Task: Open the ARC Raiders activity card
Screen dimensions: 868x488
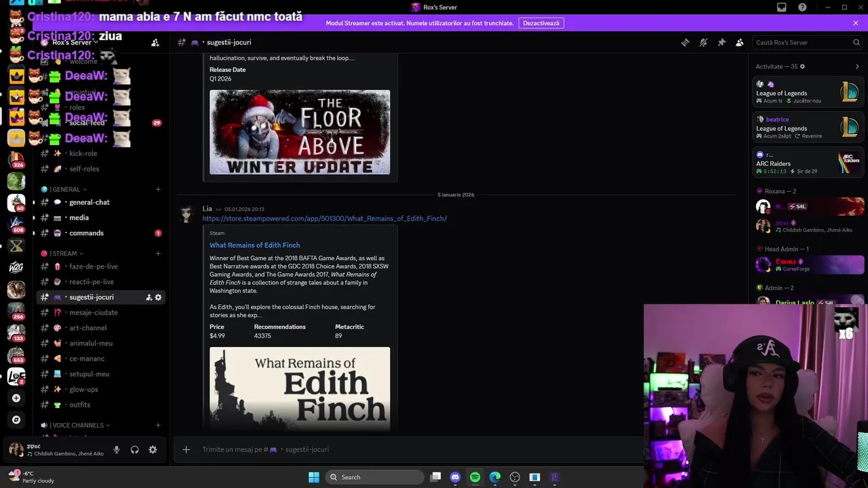Action: click(x=808, y=163)
